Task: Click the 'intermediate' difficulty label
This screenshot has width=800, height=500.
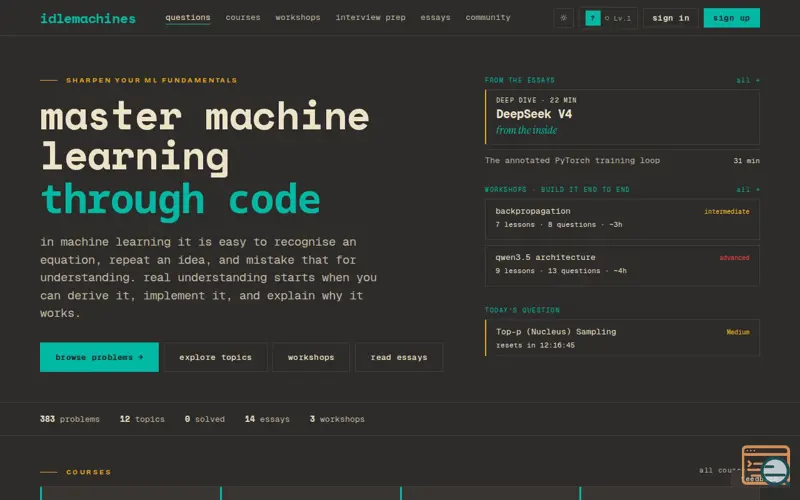Action: click(x=727, y=211)
